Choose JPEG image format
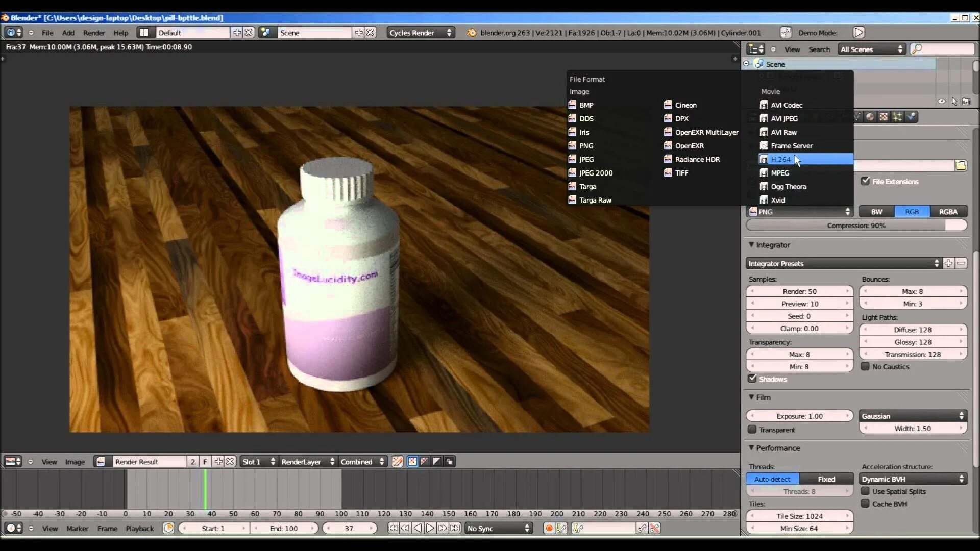This screenshot has width=980, height=551. [586, 159]
